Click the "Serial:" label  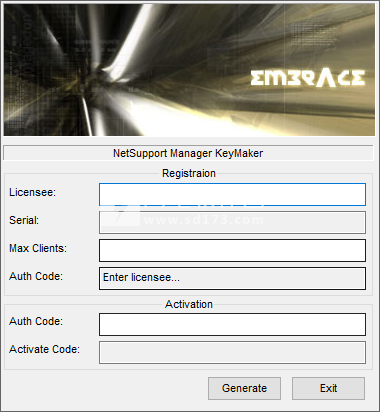coord(24,220)
